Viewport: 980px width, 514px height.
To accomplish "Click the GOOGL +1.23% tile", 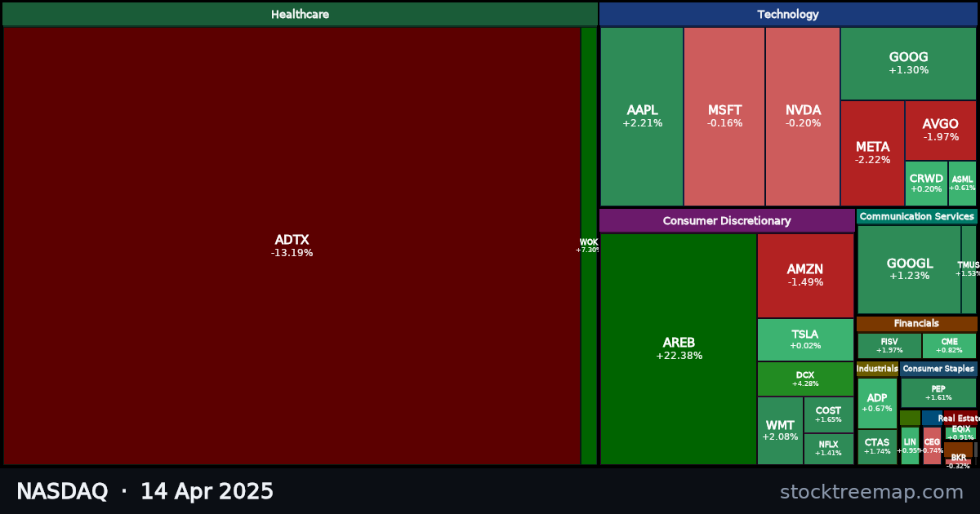I will click(x=909, y=269).
